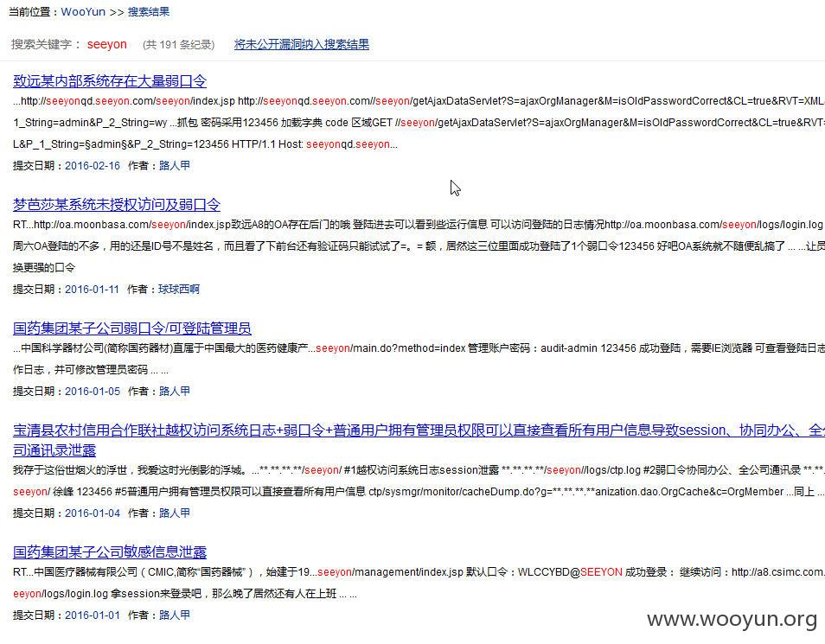Click the record count 共 191 条纪录
The width and height of the screenshot is (825, 644).
[x=179, y=45]
